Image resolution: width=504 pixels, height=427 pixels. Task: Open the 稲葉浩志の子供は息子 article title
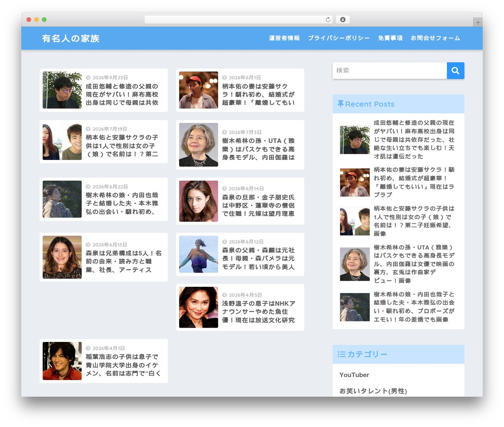(x=124, y=365)
